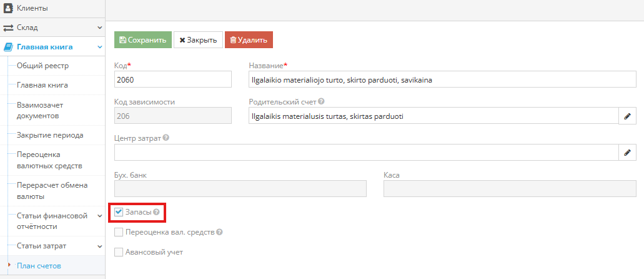Click the pencil icon beside Родительский счет field
The width and height of the screenshot is (644, 279).
tap(627, 116)
